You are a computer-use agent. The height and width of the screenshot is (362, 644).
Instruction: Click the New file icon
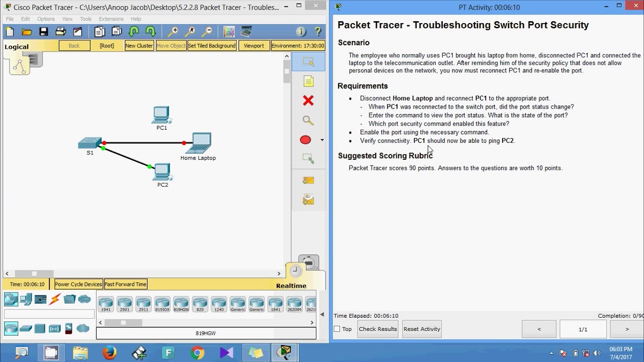pos(10,32)
